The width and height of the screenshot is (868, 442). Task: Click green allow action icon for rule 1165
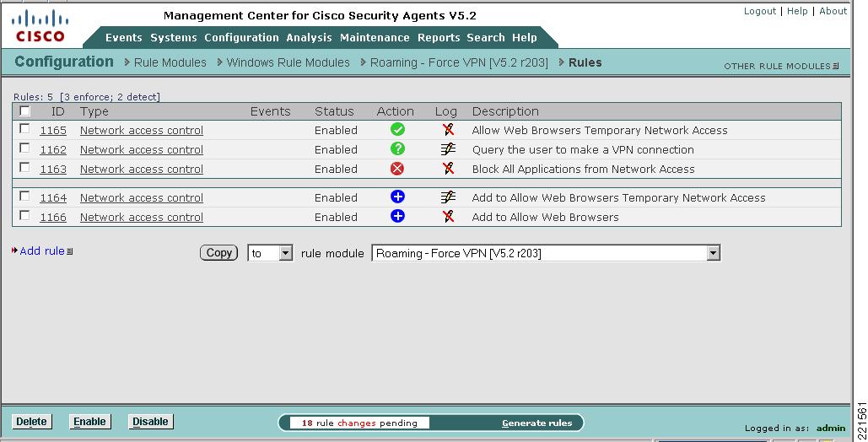click(397, 129)
